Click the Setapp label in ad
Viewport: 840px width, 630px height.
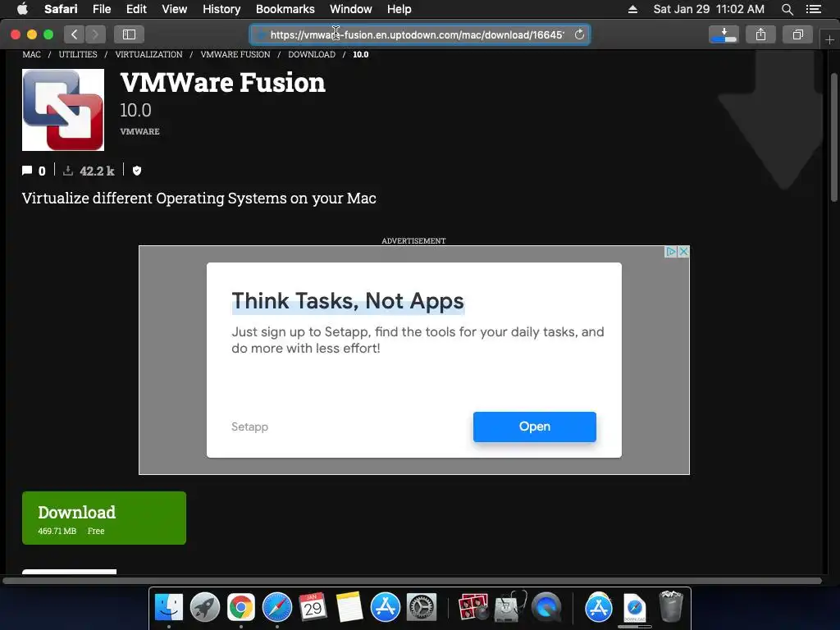(x=249, y=427)
